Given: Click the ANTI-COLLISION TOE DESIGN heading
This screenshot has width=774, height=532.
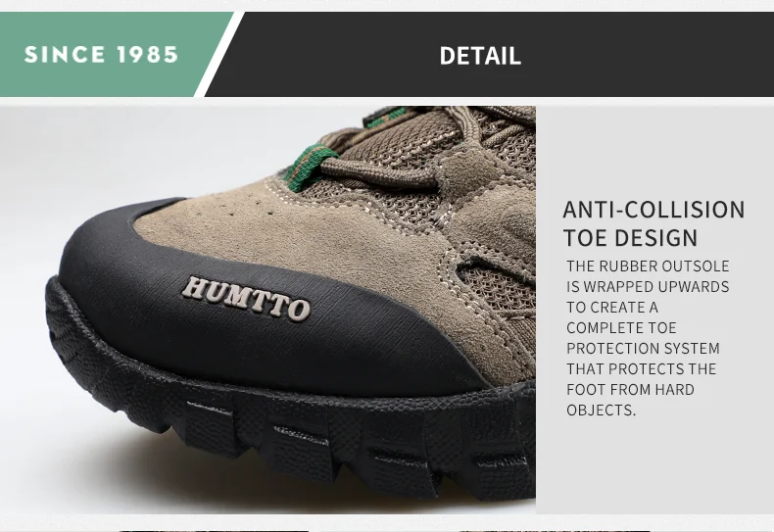Looking at the screenshot, I should click(x=653, y=223).
